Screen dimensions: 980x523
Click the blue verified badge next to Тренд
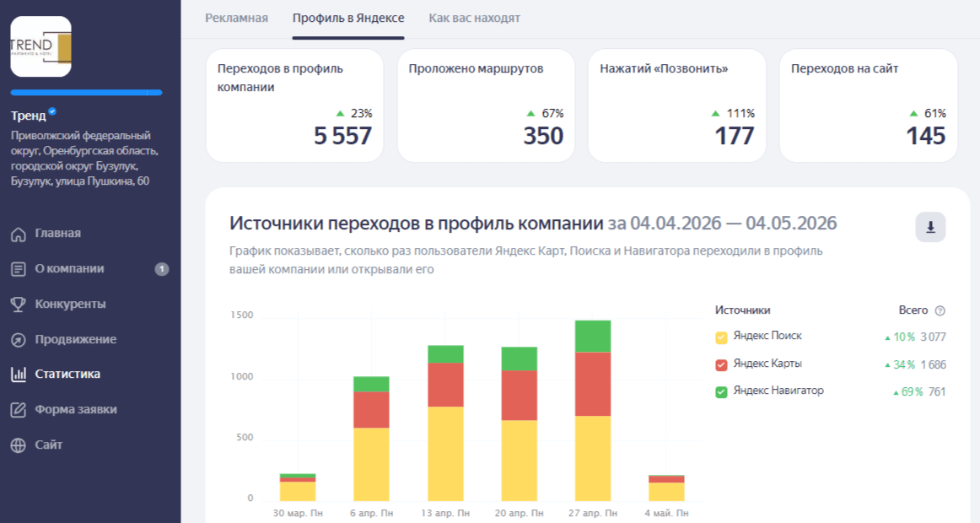pyautogui.click(x=52, y=111)
